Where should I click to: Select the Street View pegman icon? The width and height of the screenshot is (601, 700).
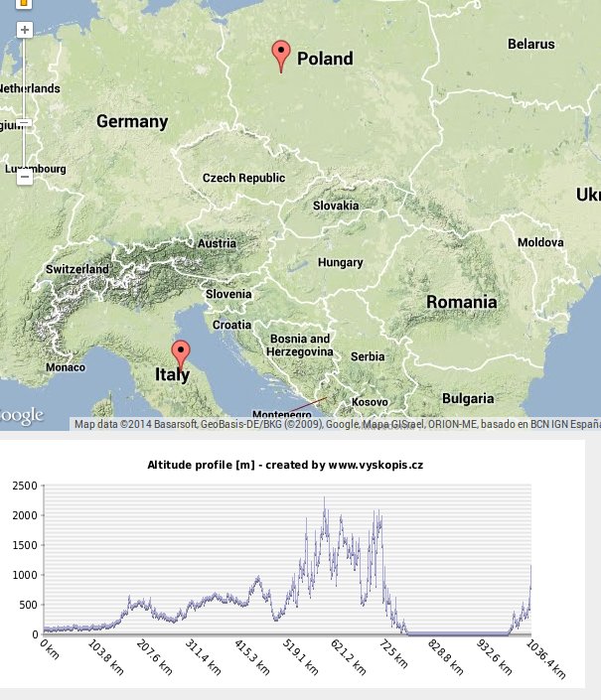(x=25, y=4)
